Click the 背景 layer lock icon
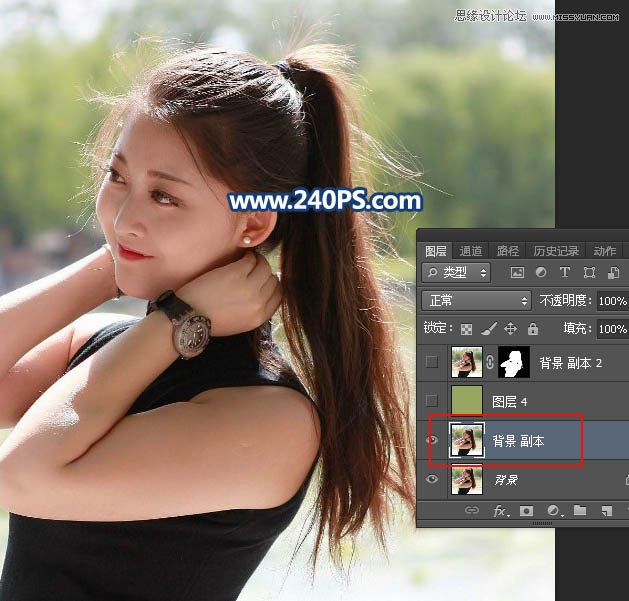Image resolution: width=629 pixels, height=601 pixels. (627, 479)
